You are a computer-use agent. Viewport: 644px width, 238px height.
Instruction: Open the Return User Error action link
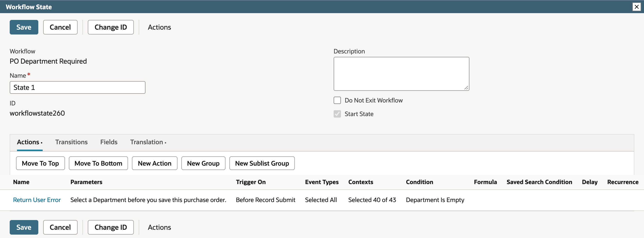(37, 200)
